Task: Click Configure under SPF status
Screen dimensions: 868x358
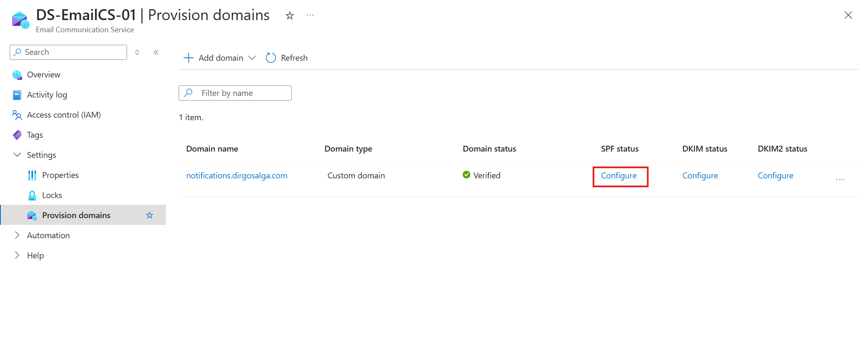Action: pyautogui.click(x=619, y=175)
